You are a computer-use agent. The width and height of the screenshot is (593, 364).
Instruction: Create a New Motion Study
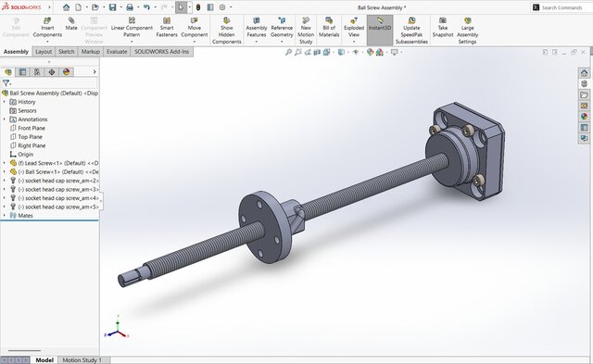[x=306, y=31]
